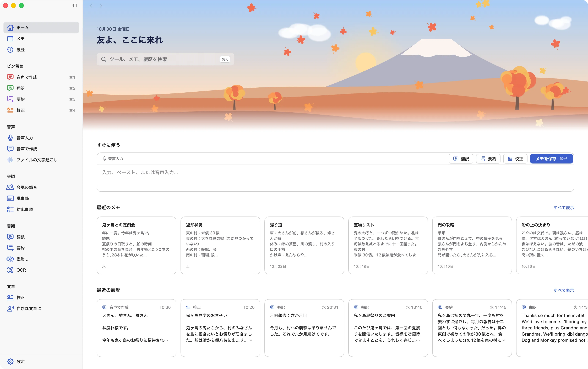588x369 pixels.
Task: Click the 10月30日 金曜日 date text
Action: coord(113,29)
